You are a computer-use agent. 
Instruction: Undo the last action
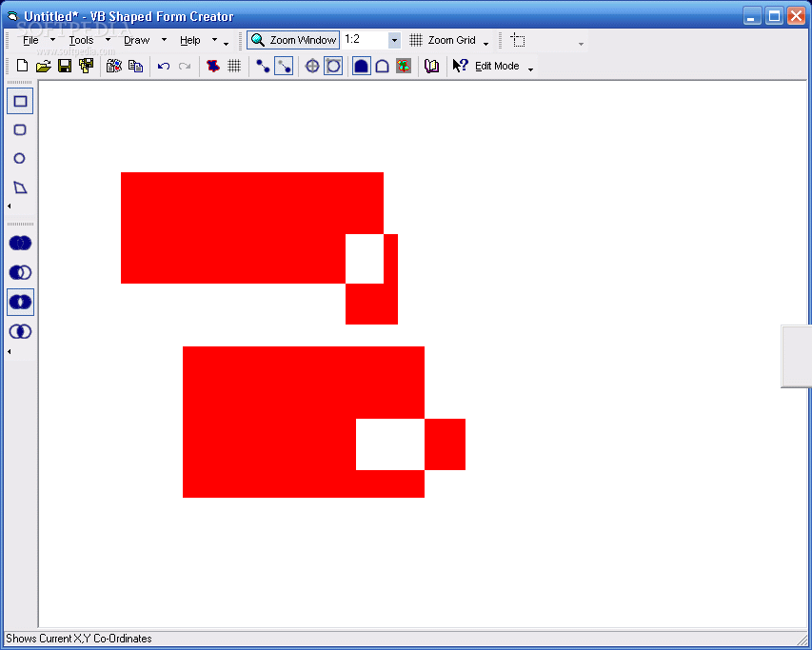click(x=164, y=67)
